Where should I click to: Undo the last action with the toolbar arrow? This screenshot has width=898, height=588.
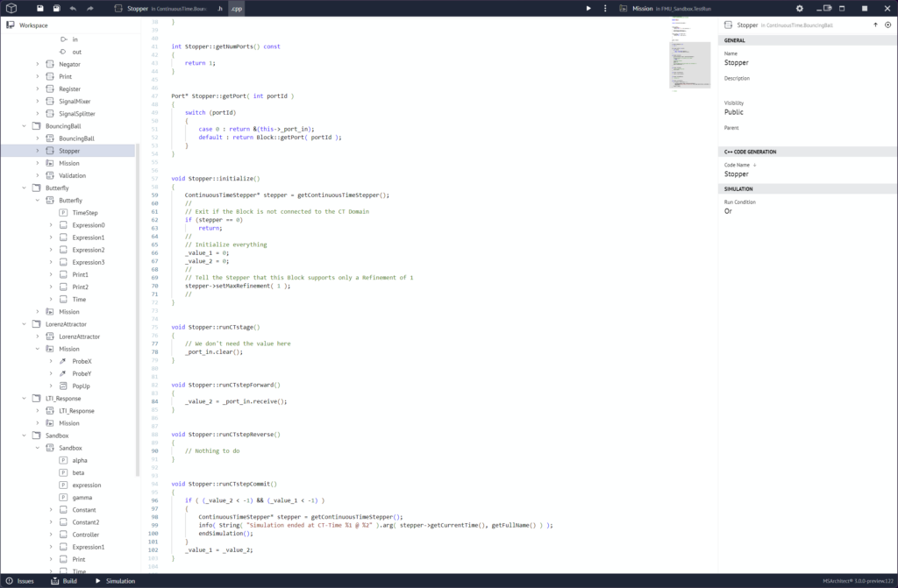[x=73, y=9]
